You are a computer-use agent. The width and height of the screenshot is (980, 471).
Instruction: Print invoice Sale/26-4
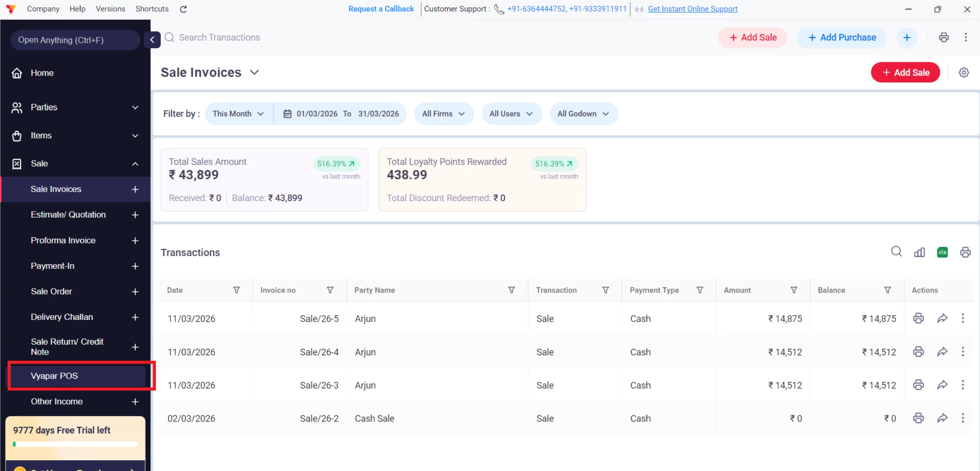click(918, 352)
